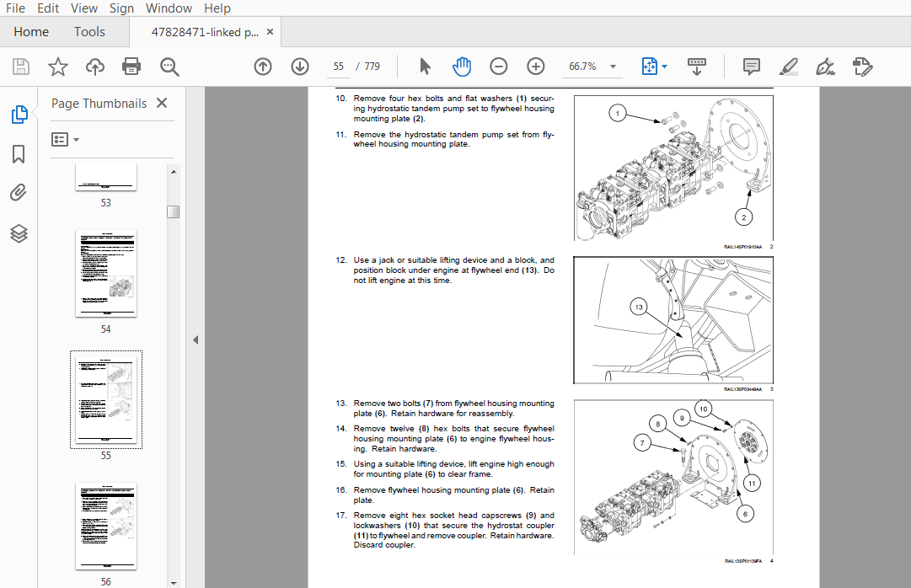Go to previous page arrow
This screenshot has height=588, width=911.
tap(263, 67)
